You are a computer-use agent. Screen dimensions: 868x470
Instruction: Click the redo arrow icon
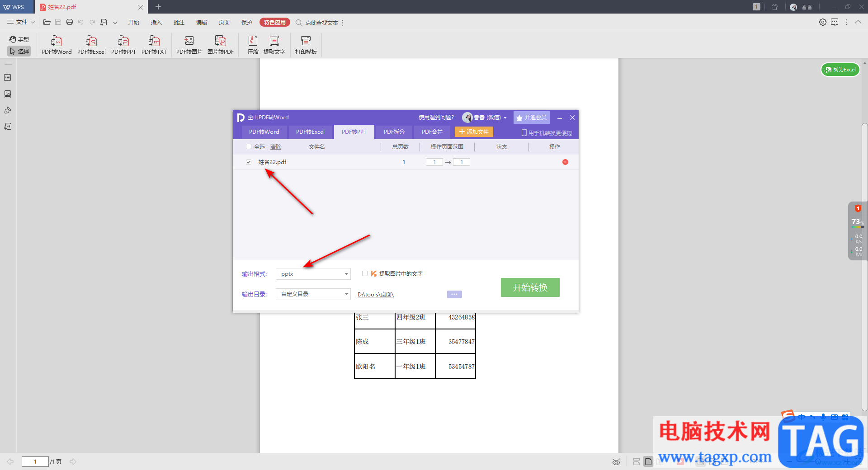92,22
